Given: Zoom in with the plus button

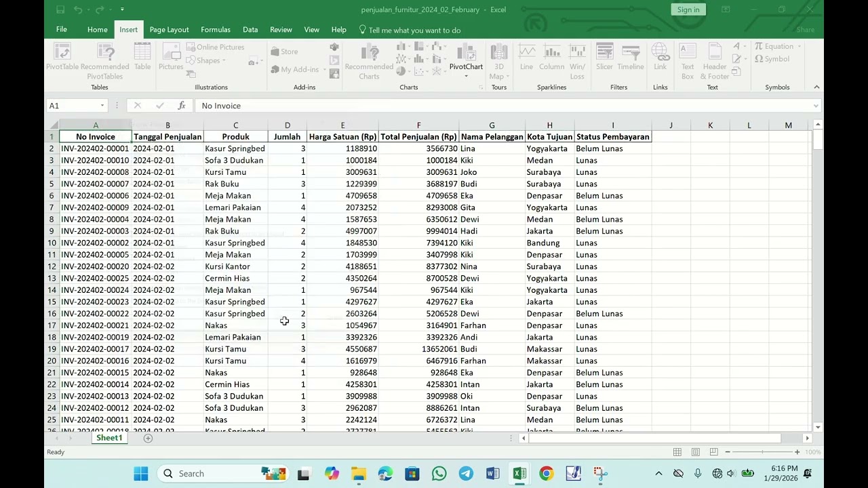Looking at the screenshot, I should pos(797,452).
